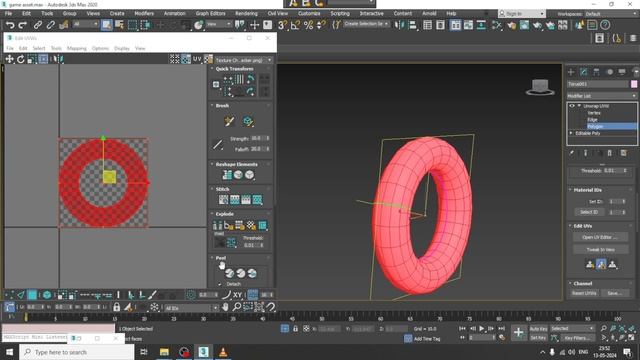Image resolution: width=640 pixels, height=360 pixels.
Task: Click the ViewCube in the viewport
Action: [x=540, y=87]
